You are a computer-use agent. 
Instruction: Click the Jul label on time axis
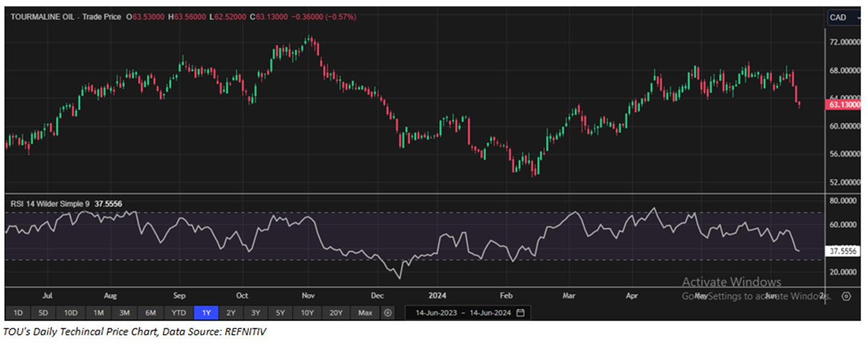pyautogui.click(x=48, y=295)
